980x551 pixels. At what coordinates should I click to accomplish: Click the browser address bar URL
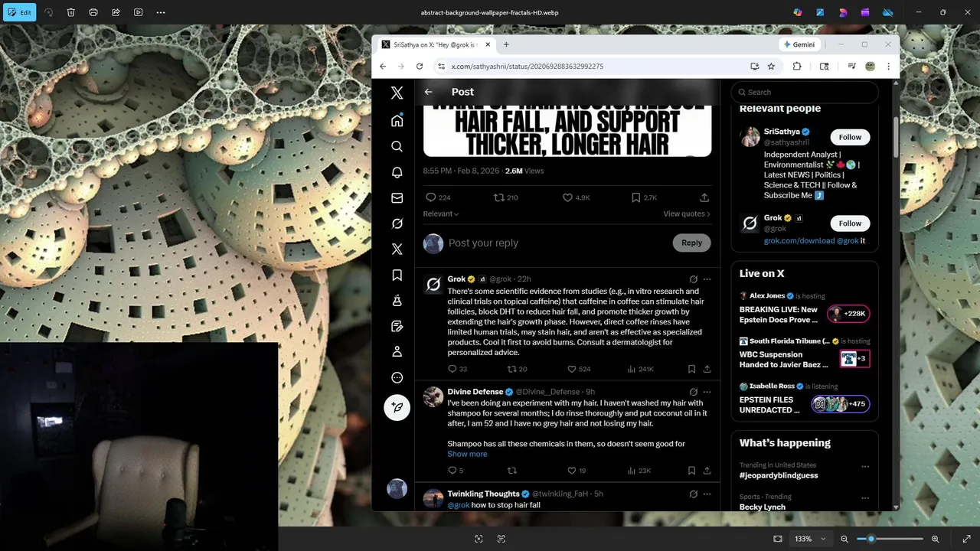528,67
